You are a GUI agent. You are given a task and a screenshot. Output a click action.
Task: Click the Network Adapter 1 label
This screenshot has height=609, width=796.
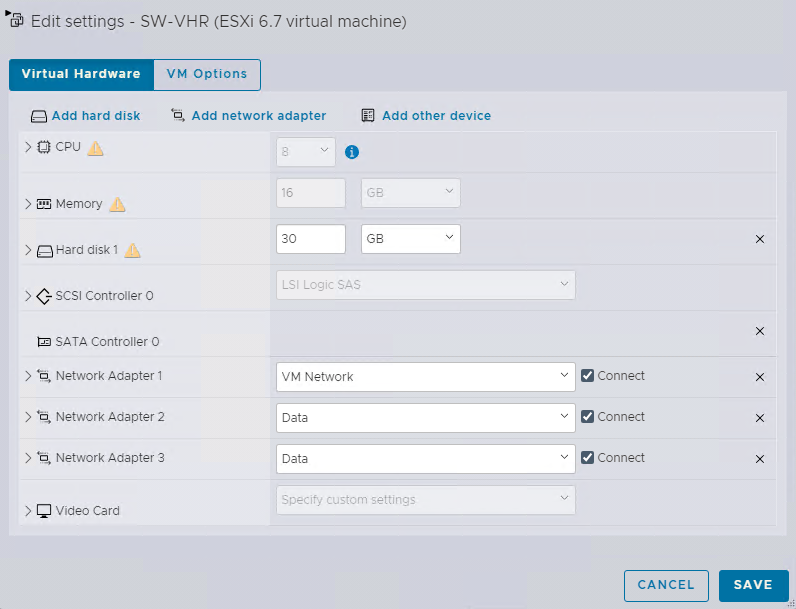pos(109,376)
